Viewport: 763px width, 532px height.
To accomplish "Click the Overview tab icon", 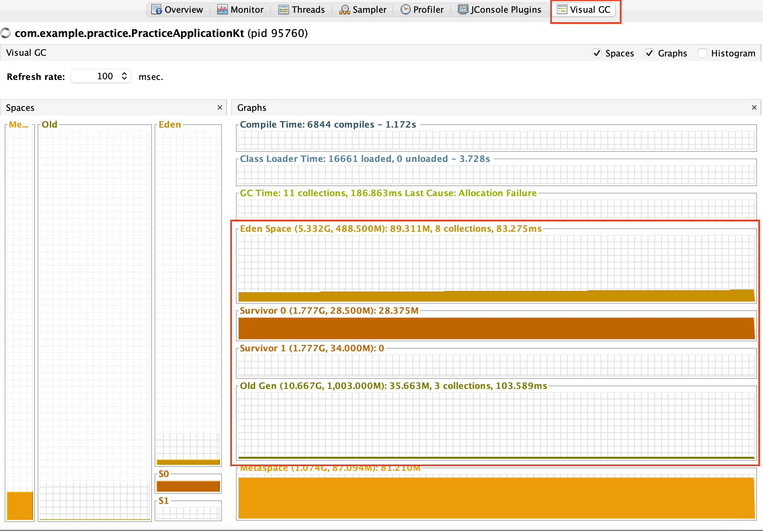I will [156, 9].
